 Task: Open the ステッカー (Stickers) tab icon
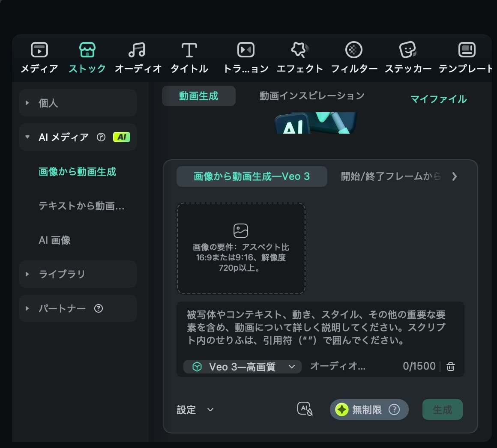point(407,50)
